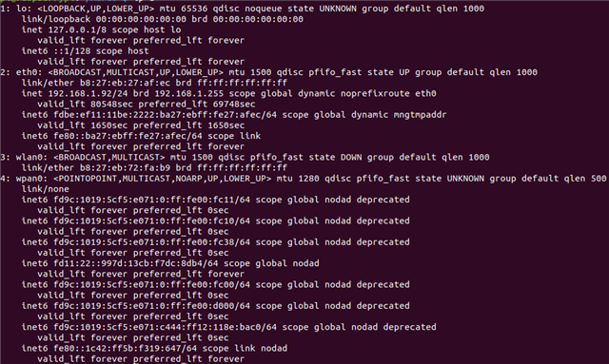Click the lo interface name on first line
The image size is (609, 364).
pyautogui.click(x=21, y=9)
